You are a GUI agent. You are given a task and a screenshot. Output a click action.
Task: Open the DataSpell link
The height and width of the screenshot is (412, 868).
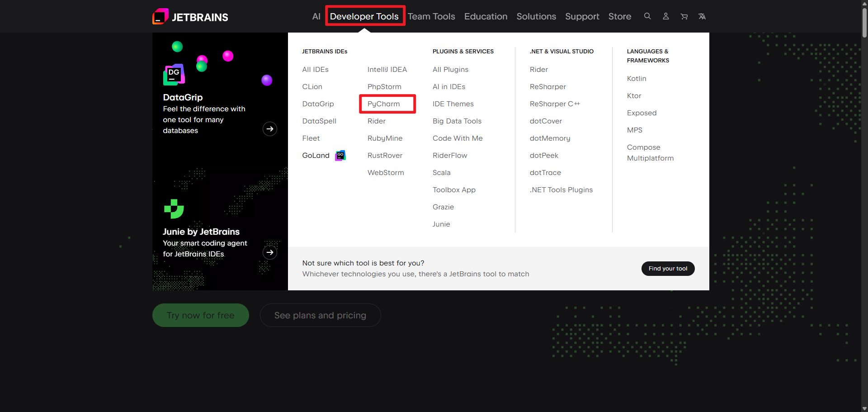click(320, 121)
